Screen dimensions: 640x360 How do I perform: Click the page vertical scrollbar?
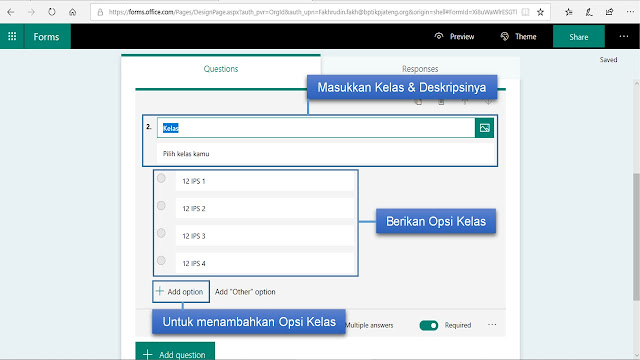click(636, 237)
